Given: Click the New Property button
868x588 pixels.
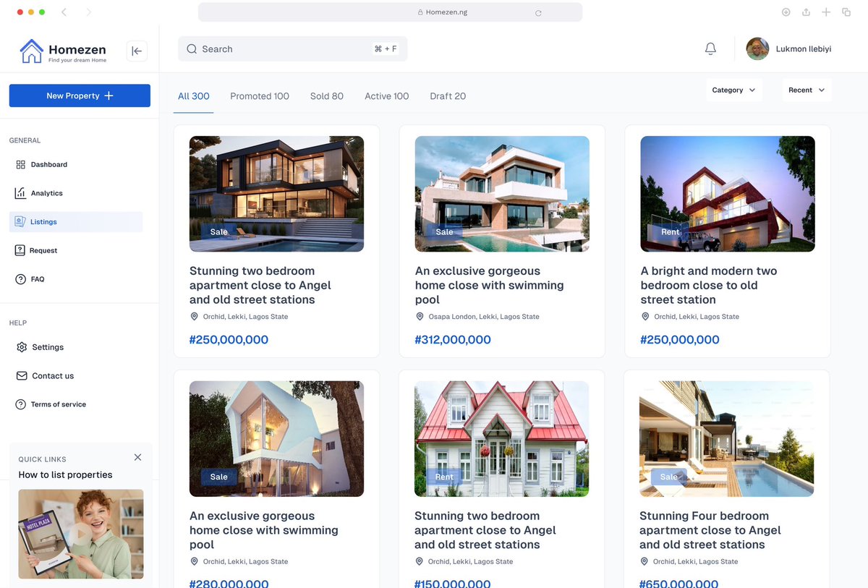Looking at the screenshot, I should tap(80, 95).
